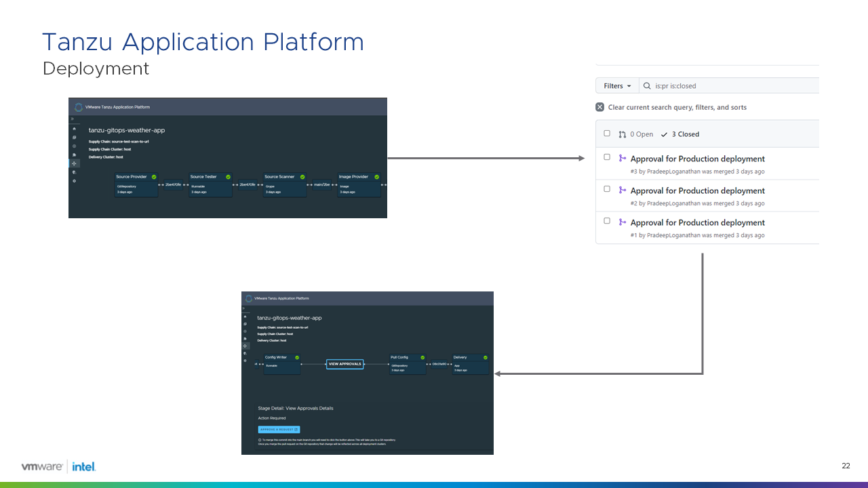Screen dimensions: 868x488
Task: Click the green check on the Config Writer node
Action: [297, 357]
